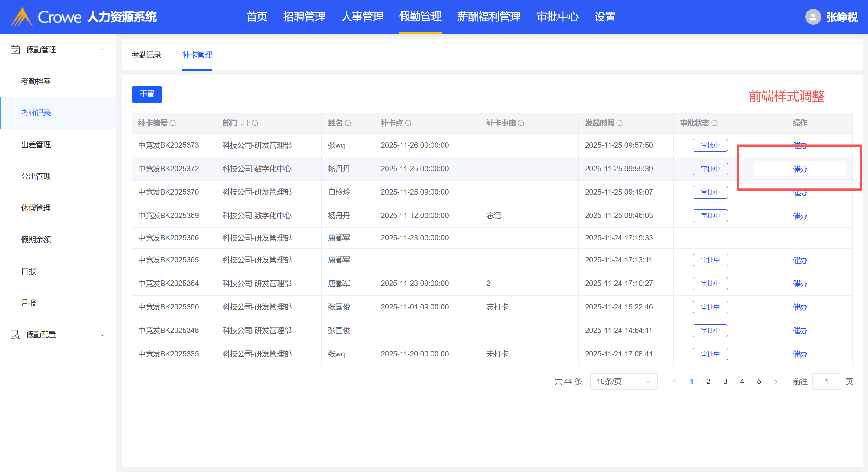This screenshot has width=868, height=472.
Task: Click sort arrows icon in 部门 header
Action: 245,123
